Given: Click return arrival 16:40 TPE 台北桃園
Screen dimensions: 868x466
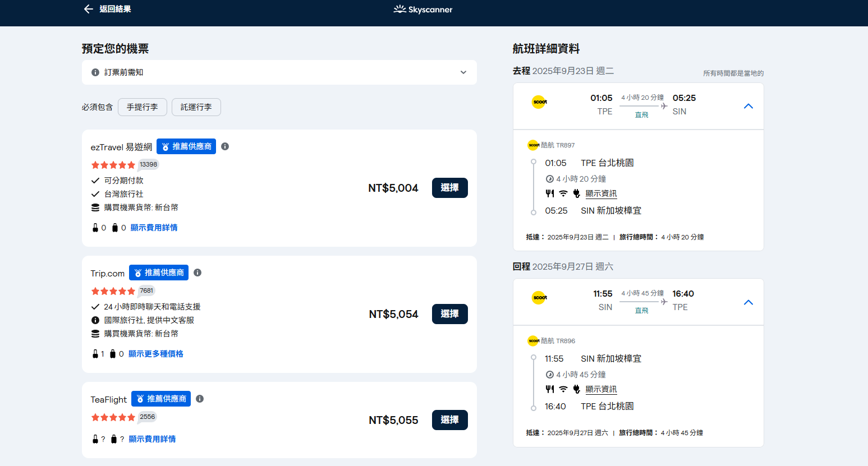Looking at the screenshot, I should [589, 407].
